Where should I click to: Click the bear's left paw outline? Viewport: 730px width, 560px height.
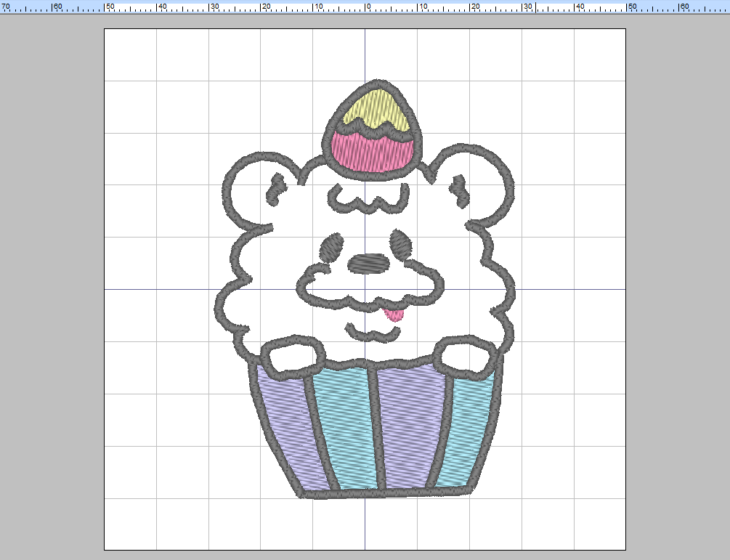pos(293,357)
